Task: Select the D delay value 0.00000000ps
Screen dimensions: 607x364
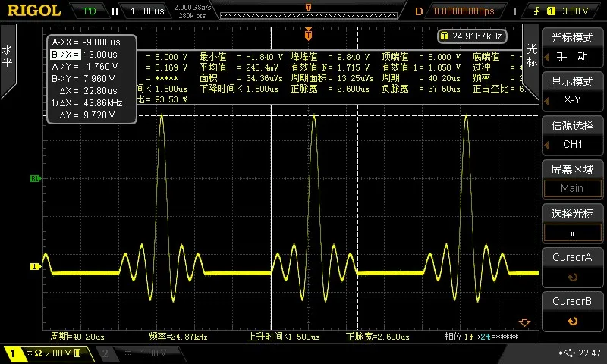Action: tap(464, 11)
